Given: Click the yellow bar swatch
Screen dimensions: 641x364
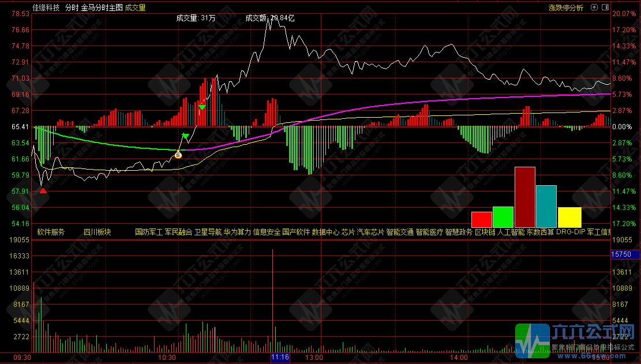Looking at the screenshot, I should coord(569,217).
